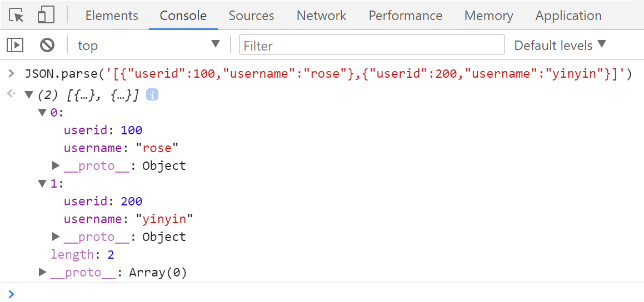Switch to the Elements tab
The width and height of the screenshot is (644, 302).
112,16
